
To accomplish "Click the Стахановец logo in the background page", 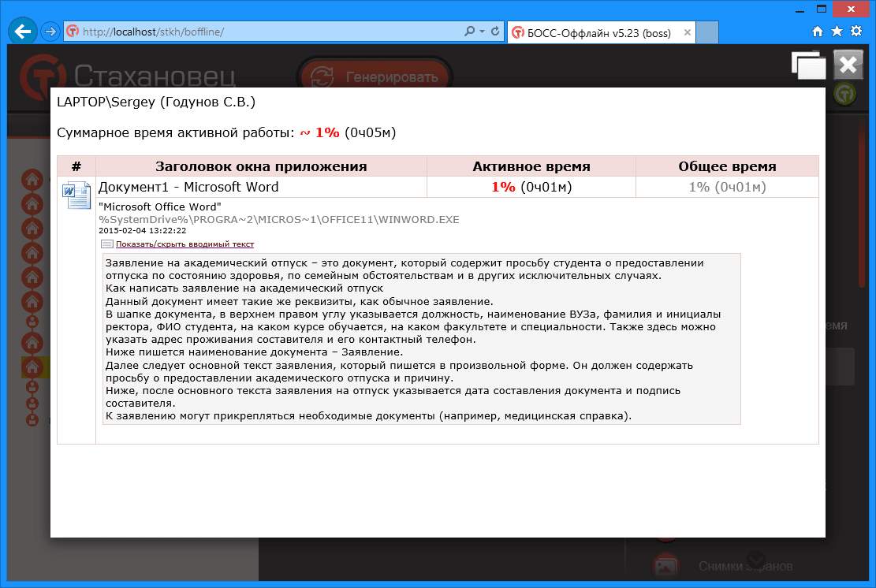I will (128, 76).
